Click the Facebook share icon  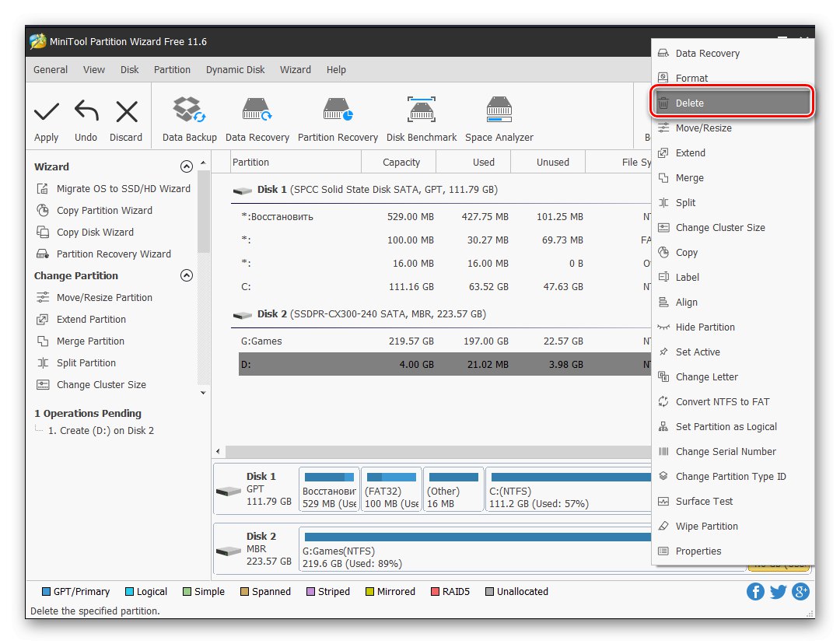(755, 591)
